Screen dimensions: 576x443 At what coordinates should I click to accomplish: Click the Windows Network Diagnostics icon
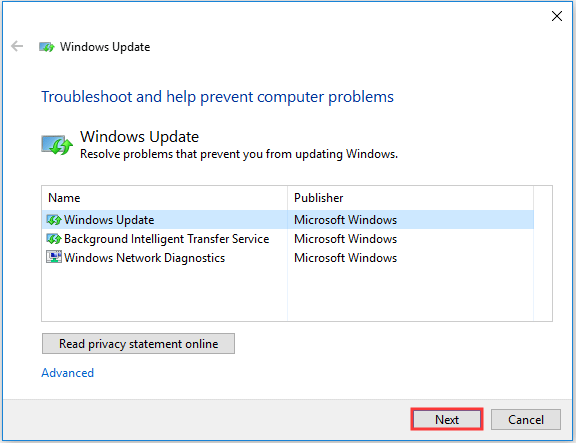54,257
